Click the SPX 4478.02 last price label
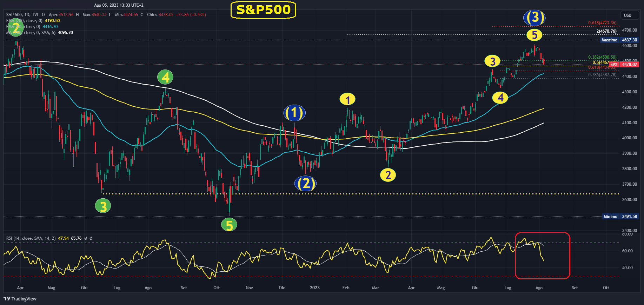The width and height of the screenshot is (644, 305). coord(624,65)
